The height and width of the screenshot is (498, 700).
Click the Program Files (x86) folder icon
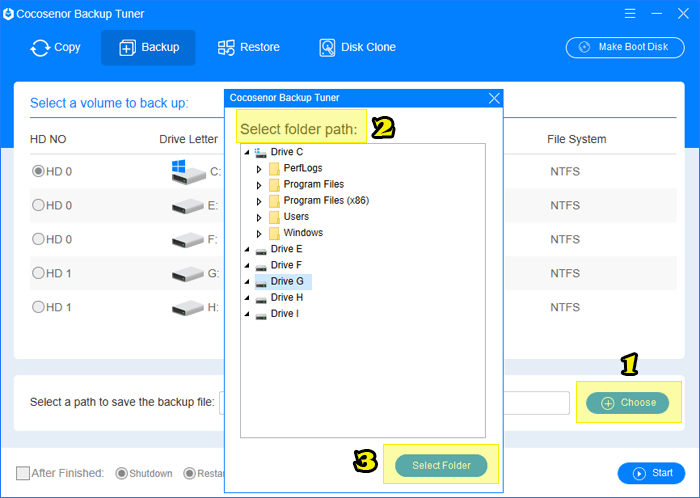click(274, 201)
